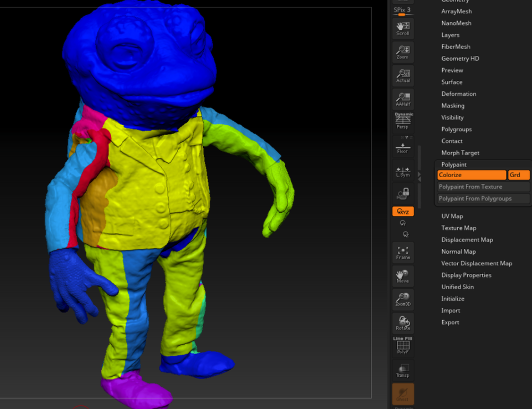This screenshot has height=409, width=532.
Task: Expand the Deformation section
Action: coord(459,94)
